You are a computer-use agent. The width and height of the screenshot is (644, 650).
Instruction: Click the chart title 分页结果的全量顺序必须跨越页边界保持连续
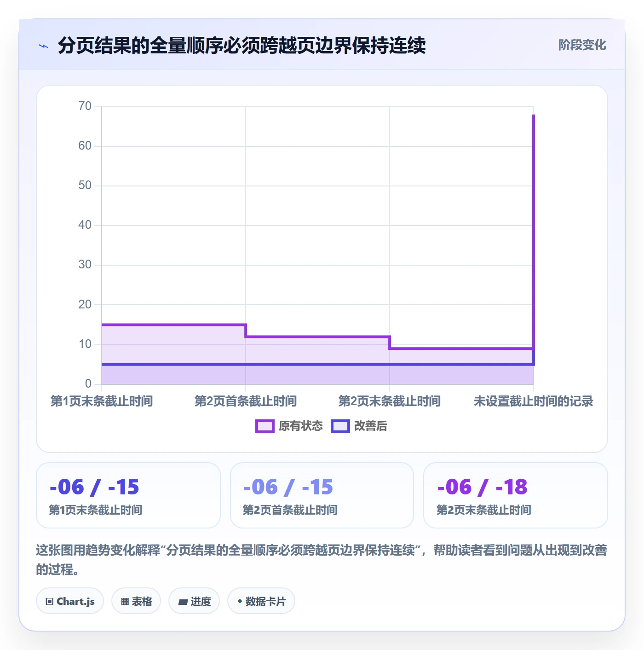point(241,46)
